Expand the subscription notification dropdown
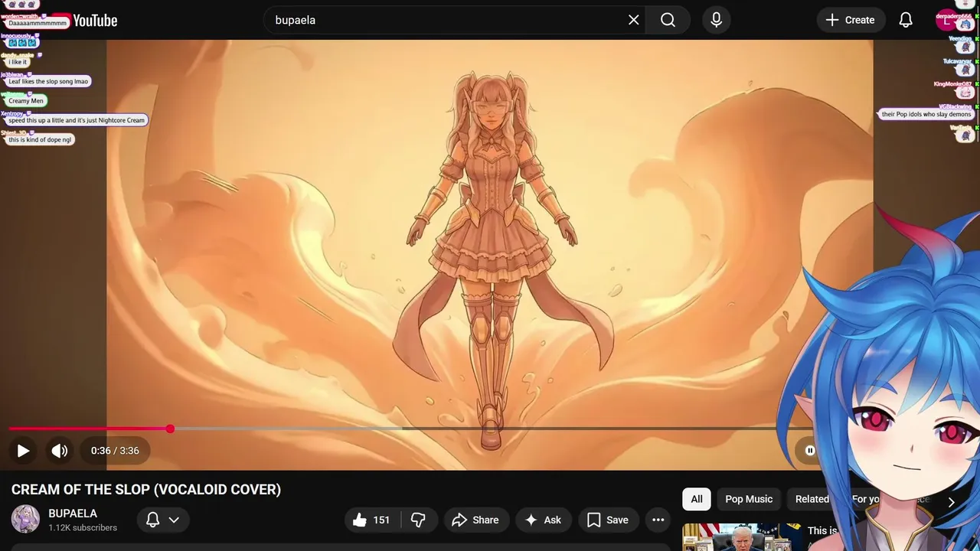980x551 pixels. click(163, 520)
